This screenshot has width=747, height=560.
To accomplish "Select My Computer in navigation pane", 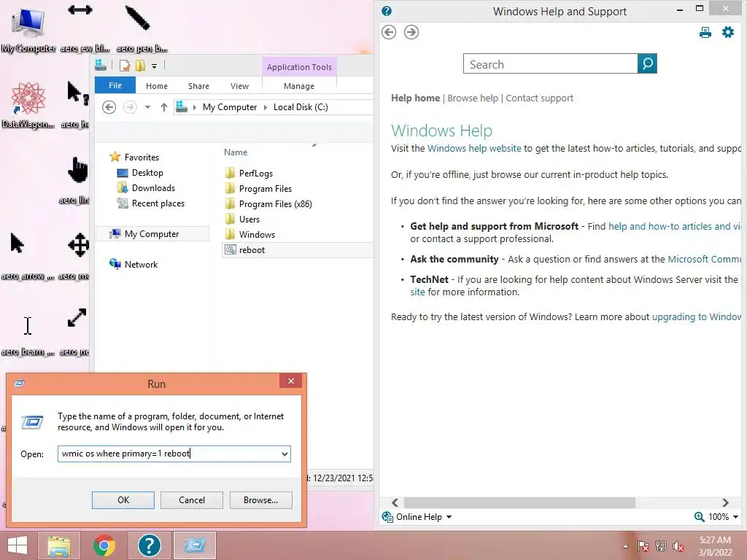I will click(152, 234).
